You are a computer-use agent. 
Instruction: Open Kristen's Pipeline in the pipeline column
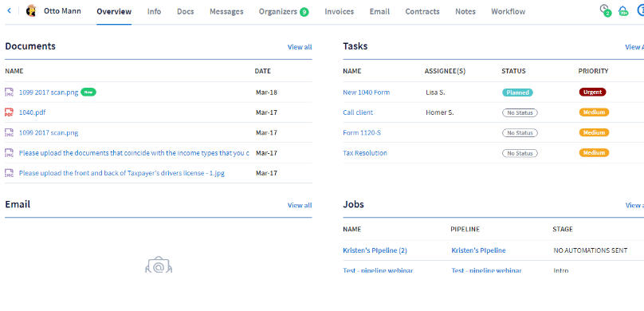tap(478, 250)
